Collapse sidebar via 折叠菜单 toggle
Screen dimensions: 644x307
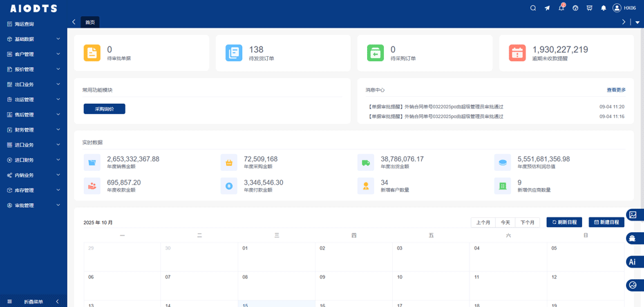coord(33,301)
